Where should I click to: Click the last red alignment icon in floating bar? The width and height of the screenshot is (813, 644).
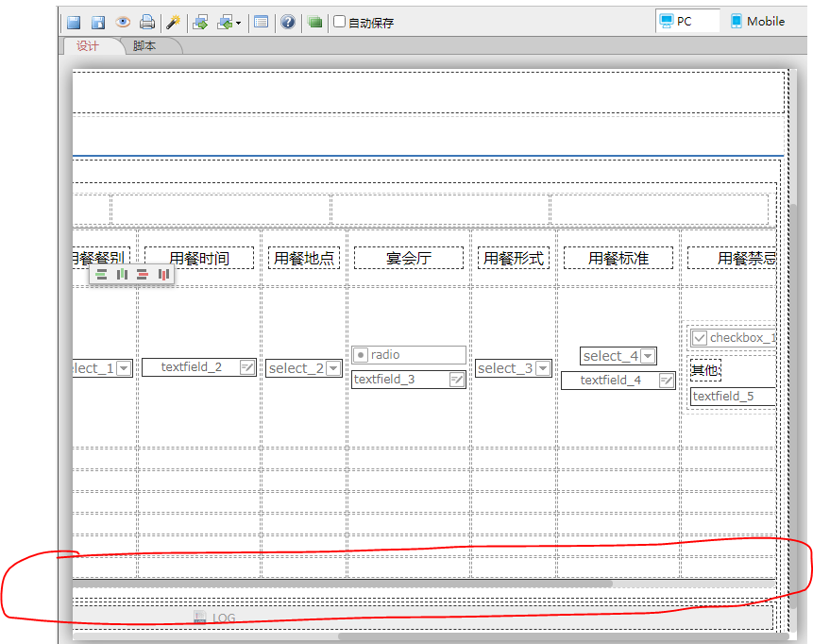click(x=164, y=275)
